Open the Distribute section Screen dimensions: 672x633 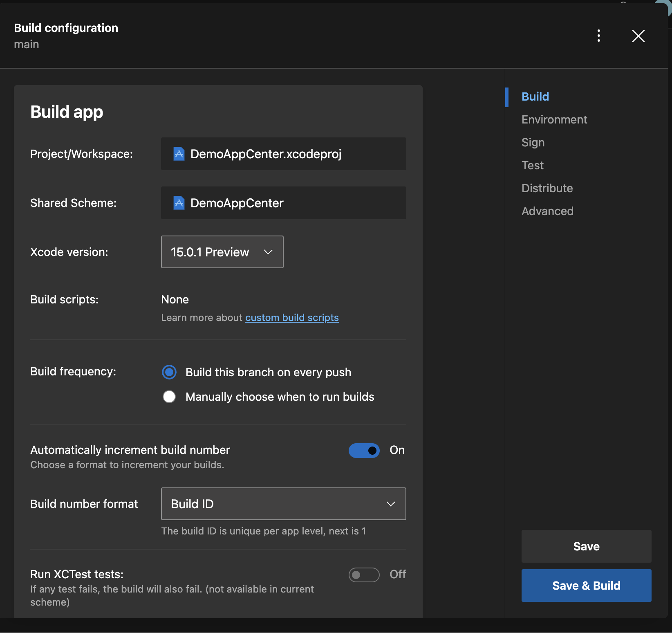(x=547, y=188)
